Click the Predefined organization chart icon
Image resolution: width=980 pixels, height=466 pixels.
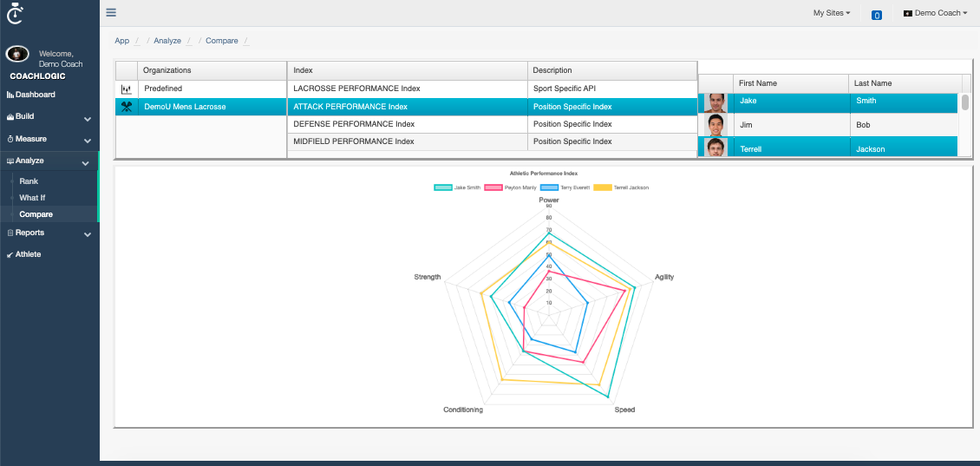pos(126,89)
